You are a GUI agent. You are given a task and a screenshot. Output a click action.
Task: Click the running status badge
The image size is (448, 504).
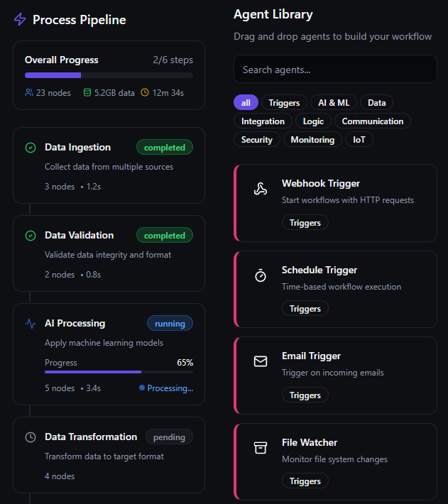[x=170, y=324]
